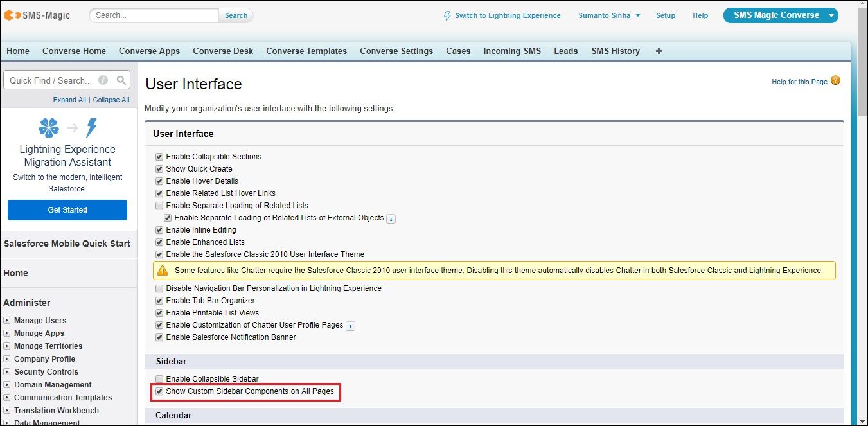The image size is (868, 426).
Task: Toggle Enable Tab Bar Organizer checkbox
Action: [159, 301]
